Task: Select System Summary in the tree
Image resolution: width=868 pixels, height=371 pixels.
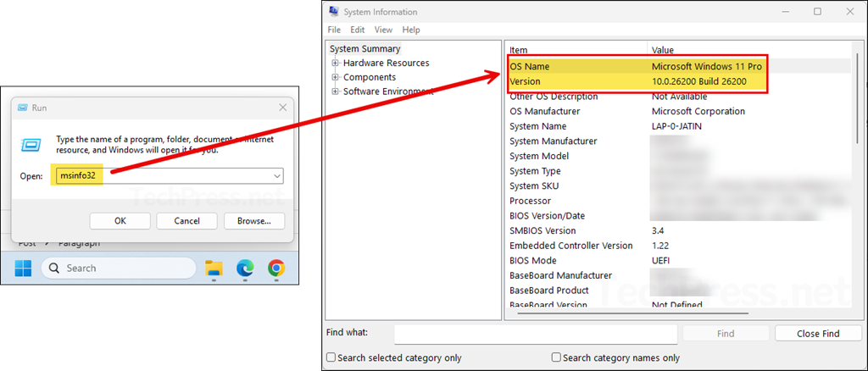Action: pos(364,48)
